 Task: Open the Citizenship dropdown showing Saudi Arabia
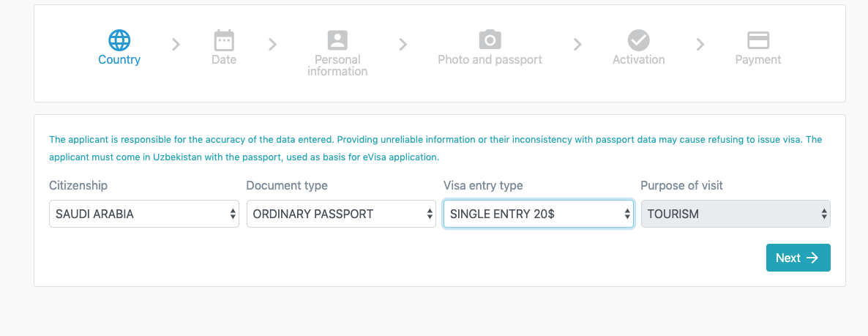pyautogui.click(x=144, y=214)
